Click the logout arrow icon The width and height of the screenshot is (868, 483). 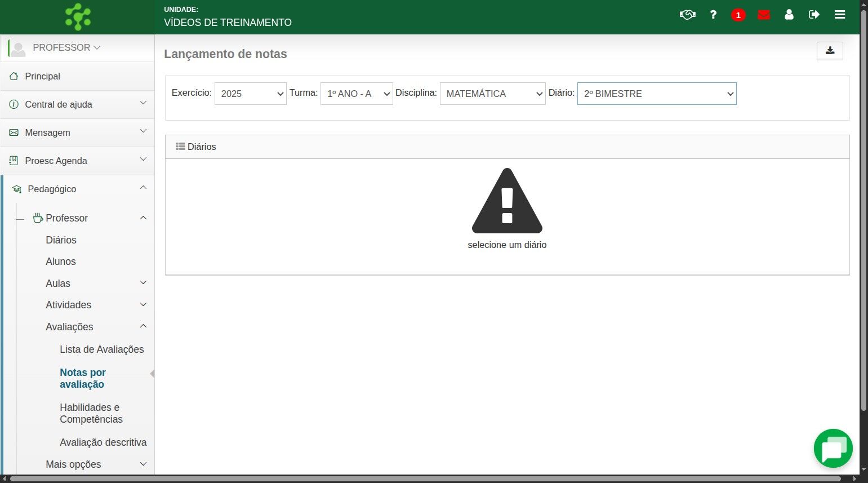[814, 15]
